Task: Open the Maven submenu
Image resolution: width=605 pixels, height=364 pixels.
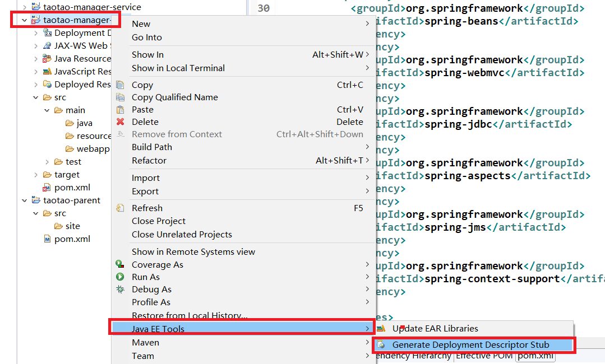Action: [243, 342]
